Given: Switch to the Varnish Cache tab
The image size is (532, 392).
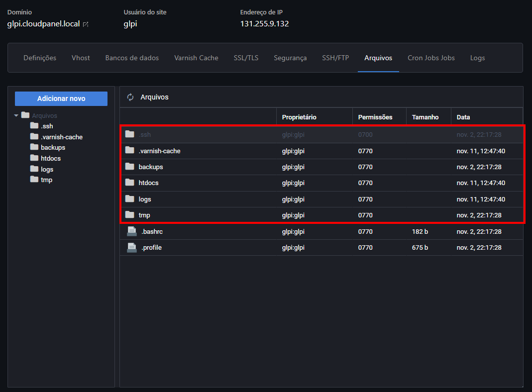Looking at the screenshot, I should click(x=196, y=58).
